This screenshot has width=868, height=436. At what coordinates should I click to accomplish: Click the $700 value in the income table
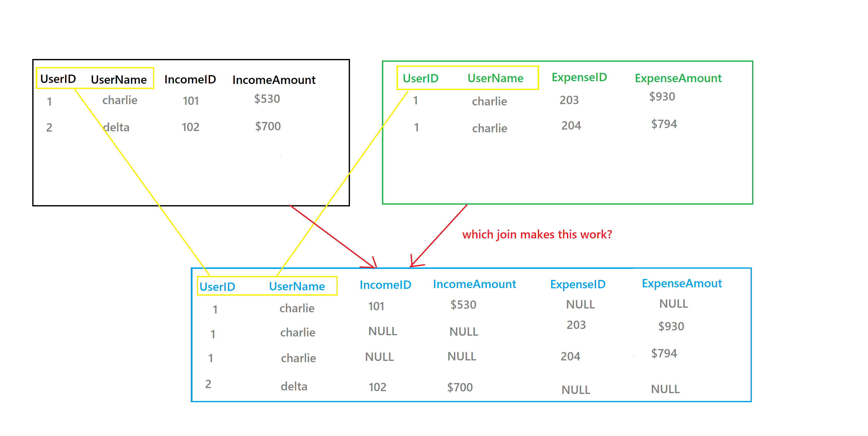pos(268,126)
